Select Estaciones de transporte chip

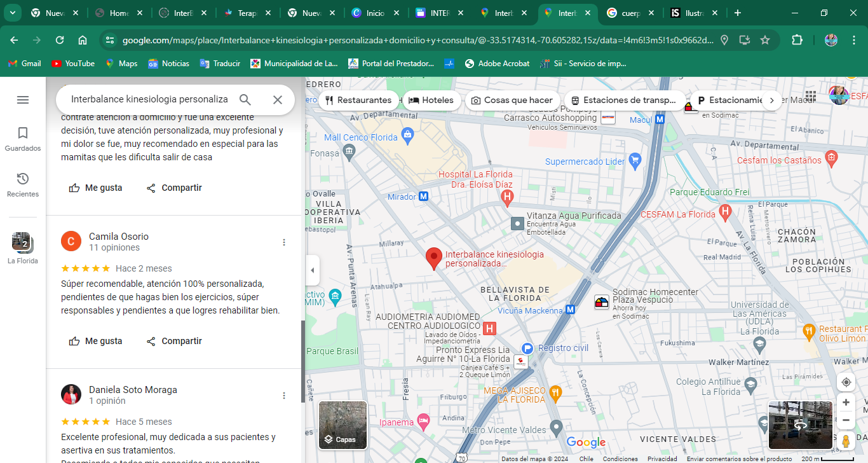pyautogui.click(x=625, y=100)
